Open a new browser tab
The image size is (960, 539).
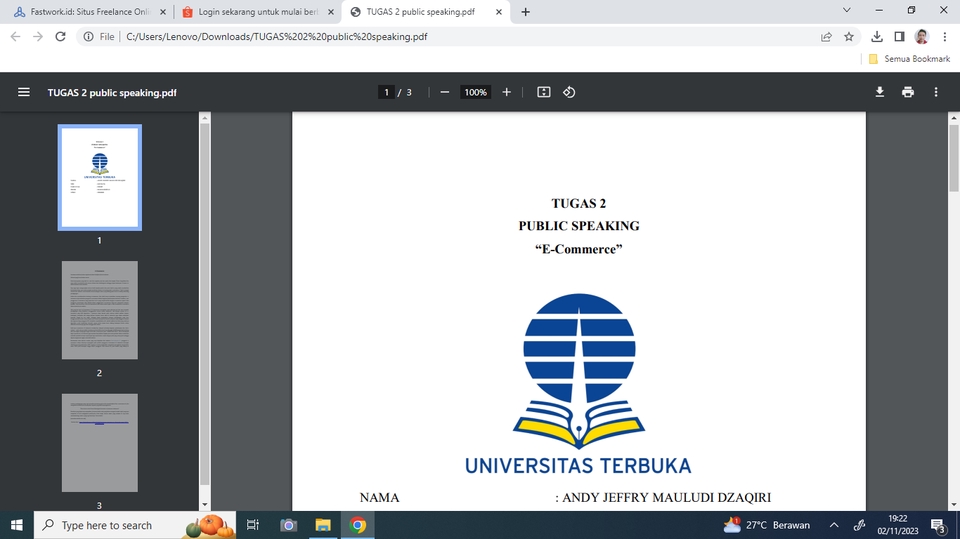click(525, 12)
